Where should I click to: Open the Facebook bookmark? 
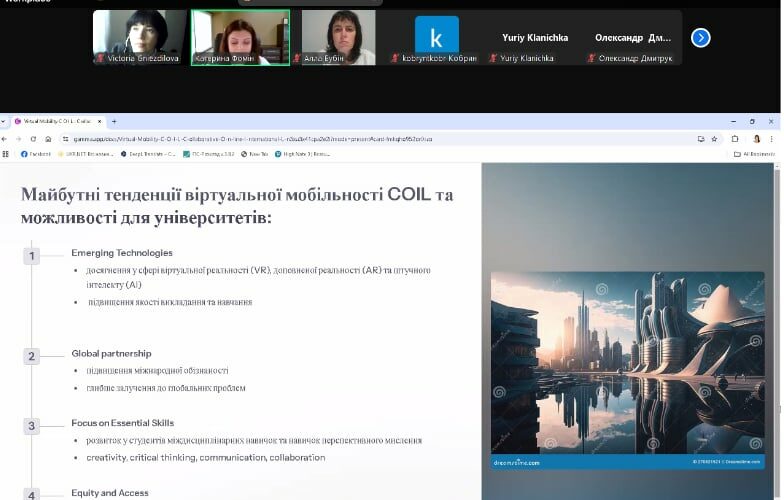pyautogui.click(x=36, y=154)
